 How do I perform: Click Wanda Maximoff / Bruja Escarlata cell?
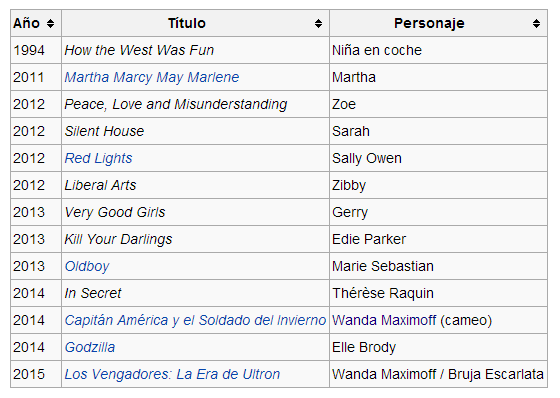pos(438,374)
